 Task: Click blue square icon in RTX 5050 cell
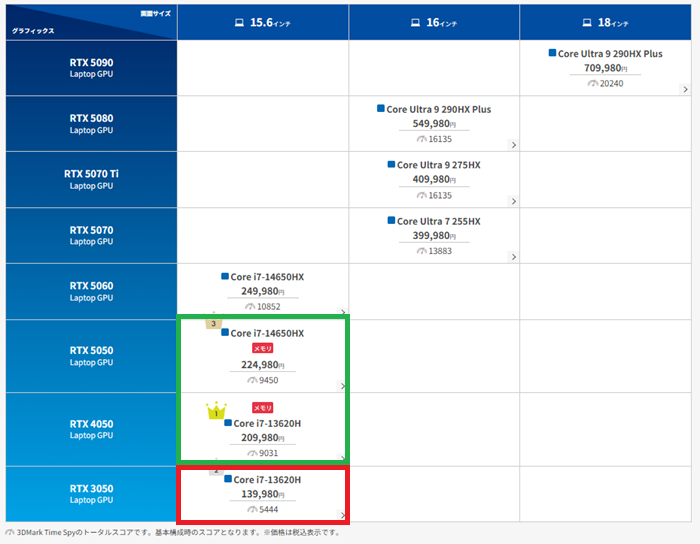tap(225, 332)
